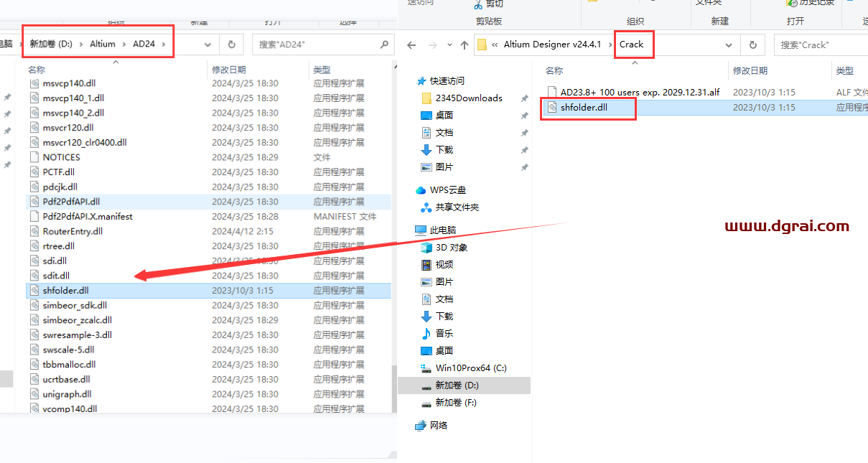This screenshot has width=868, height=463.
Task: Sort Crack window by 修改日期 column
Action: point(750,70)
